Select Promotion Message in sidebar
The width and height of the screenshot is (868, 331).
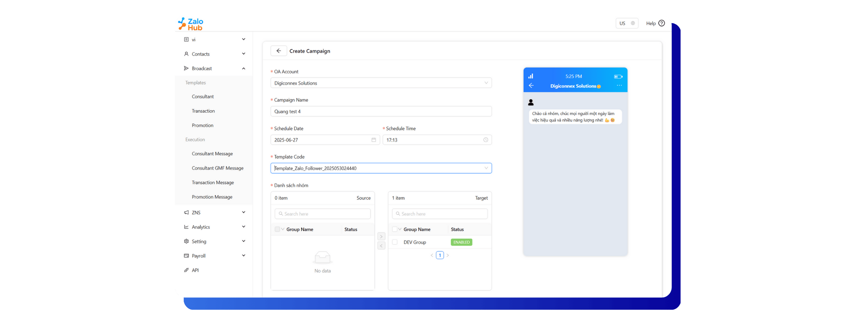click(x=212, y=197)
